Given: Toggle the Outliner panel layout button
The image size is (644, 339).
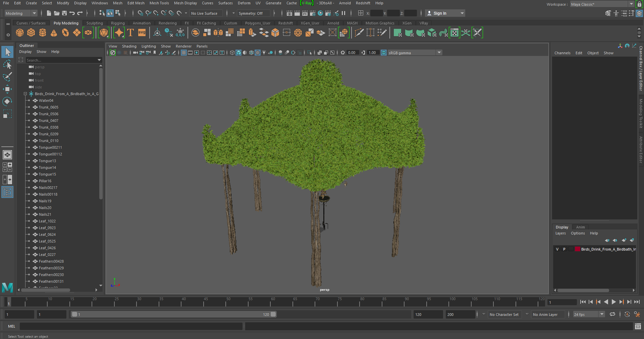Looking at the screenshot, I should [x=7, y=192].
